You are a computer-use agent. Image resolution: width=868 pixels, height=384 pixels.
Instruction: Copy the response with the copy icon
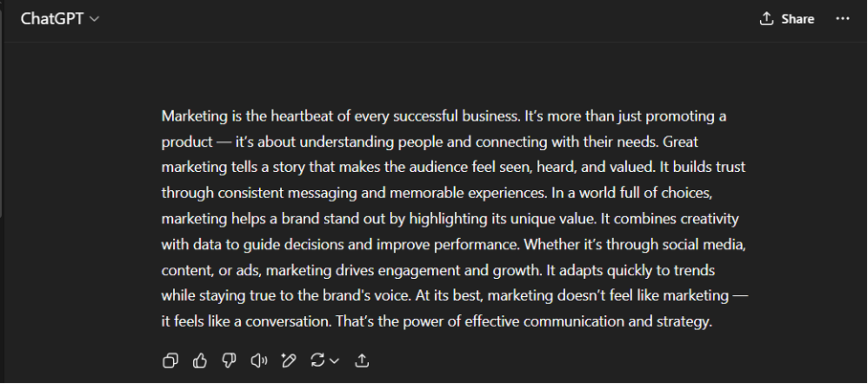click(170, 360)
